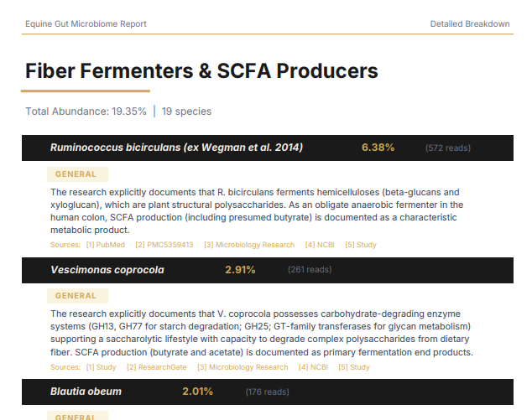Open the PubMed source under Ruminococcus bicirculans
This screenshot has width=532, height=420.
point(105,245)
